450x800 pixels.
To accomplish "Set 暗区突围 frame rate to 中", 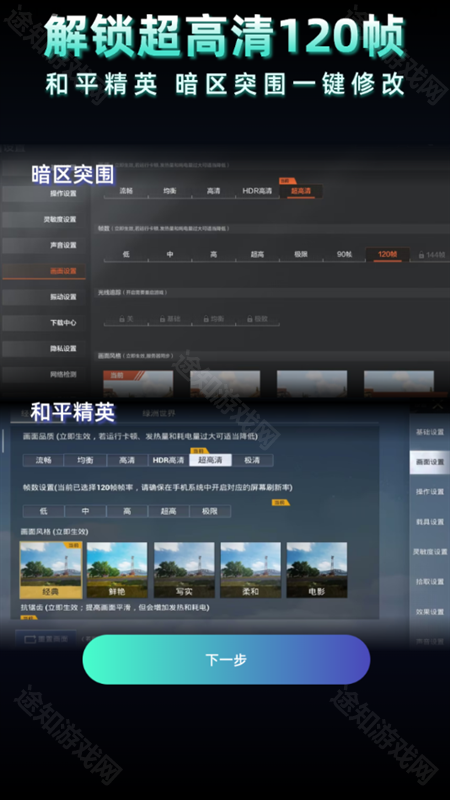I will pyautogui.click(x=170, y=254).
